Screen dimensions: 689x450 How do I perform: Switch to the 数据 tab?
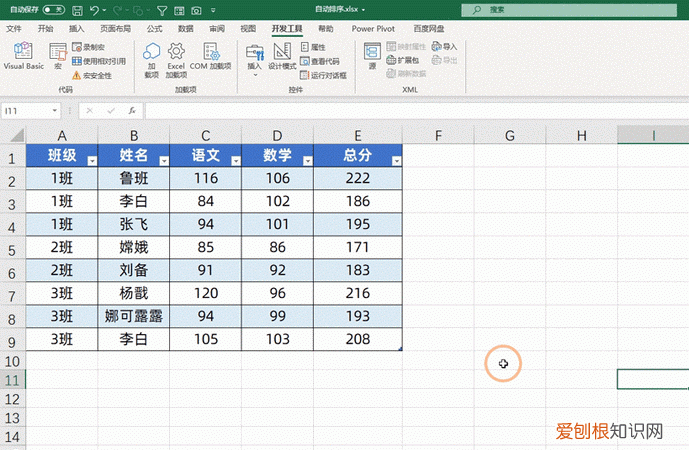click(185, 29)
